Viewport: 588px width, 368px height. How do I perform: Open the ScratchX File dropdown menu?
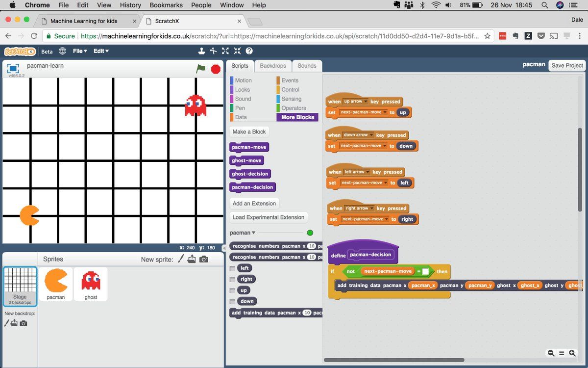coord(80,51)
